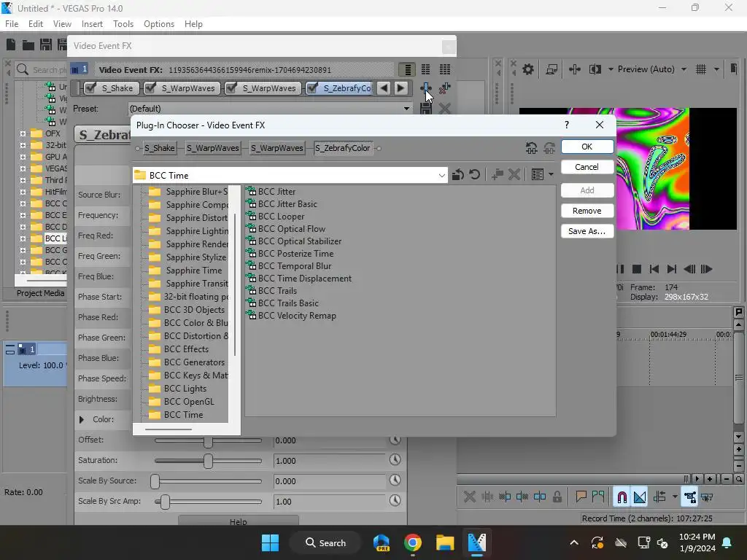
Task: Click the Saturation slider handle
Action: (208, 461)
